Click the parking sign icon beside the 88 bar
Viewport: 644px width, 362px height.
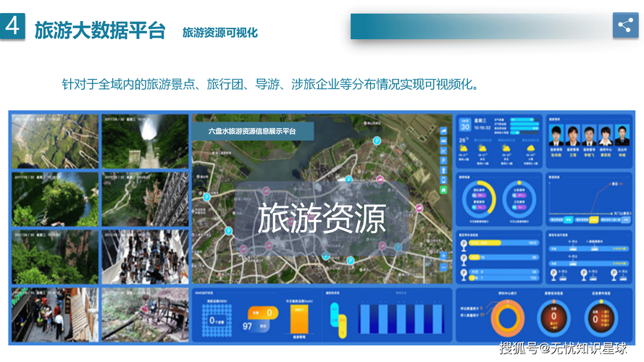point(464,260)
